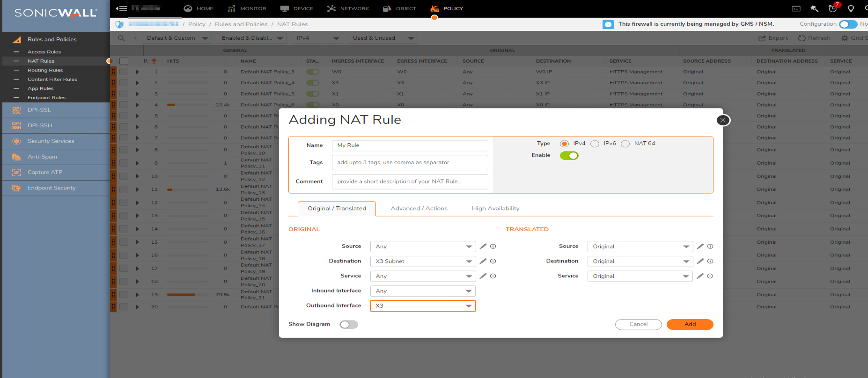
Task: Show info for original Destination field
Action: tap(493, 261)
